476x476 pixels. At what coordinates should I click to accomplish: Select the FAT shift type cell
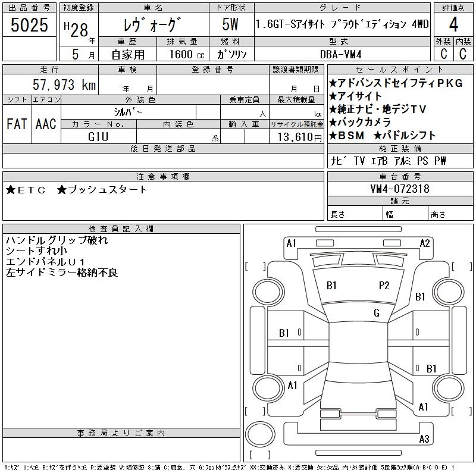point(17,124)
